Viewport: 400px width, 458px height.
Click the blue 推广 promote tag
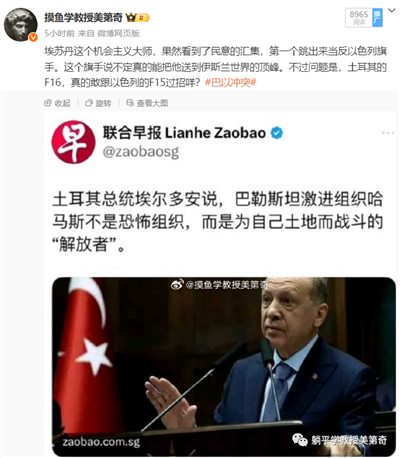(377, 17)
